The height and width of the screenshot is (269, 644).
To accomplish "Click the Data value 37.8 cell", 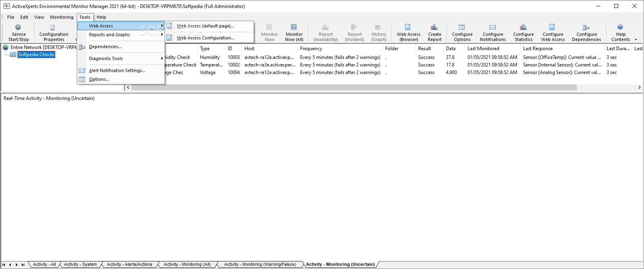I will tap(450, 57).
